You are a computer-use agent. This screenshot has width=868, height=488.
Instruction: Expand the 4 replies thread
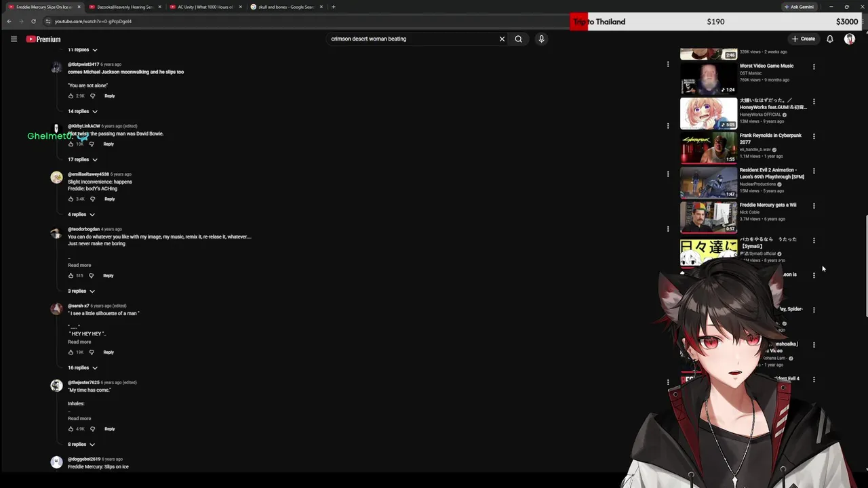81,214
